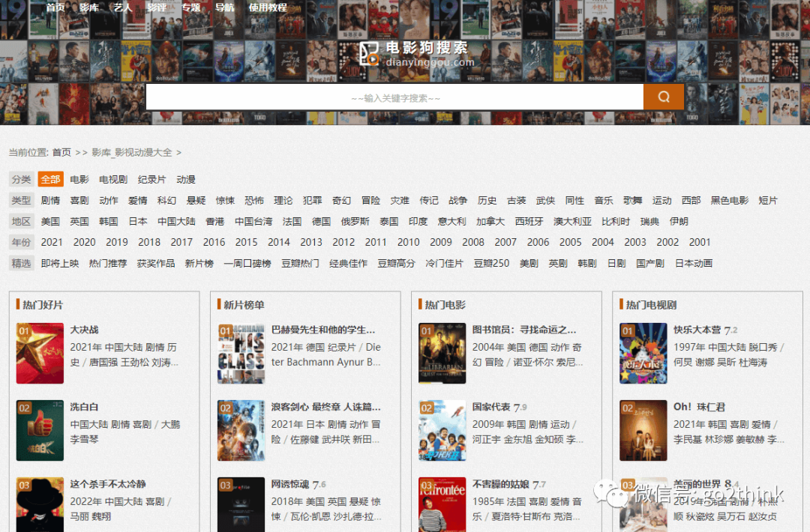Filter by genre 恐怖
The height and width of the screenshot is (532, 810).
[254, 200]
